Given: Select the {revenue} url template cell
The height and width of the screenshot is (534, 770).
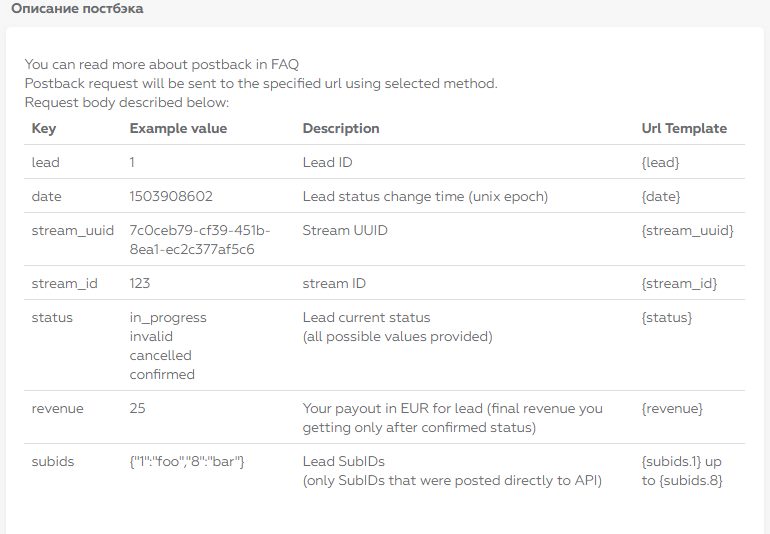Looking at the screenshot, I should click(x=672, y=409).
